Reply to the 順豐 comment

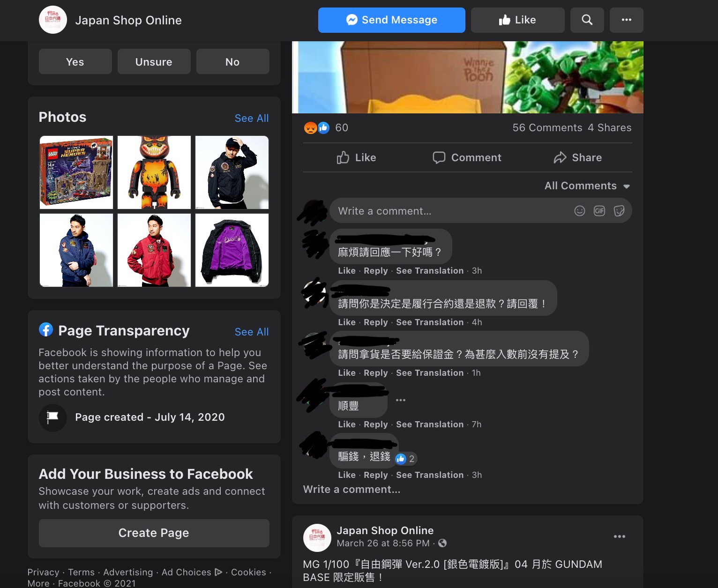(x=376, y=424)
